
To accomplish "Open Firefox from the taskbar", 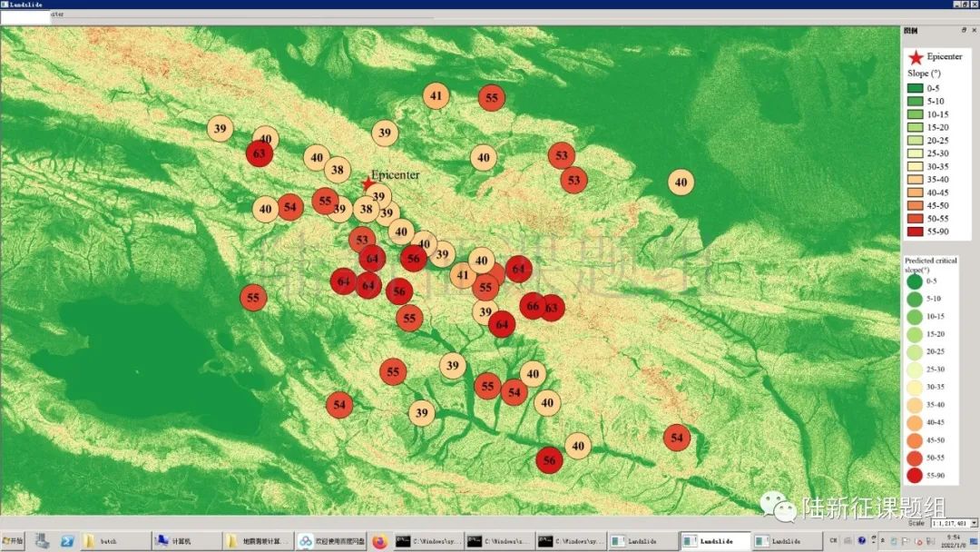I will point(379,541).
